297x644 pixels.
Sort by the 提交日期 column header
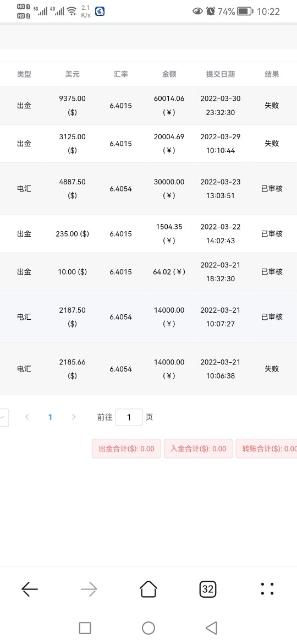(221, 74)
